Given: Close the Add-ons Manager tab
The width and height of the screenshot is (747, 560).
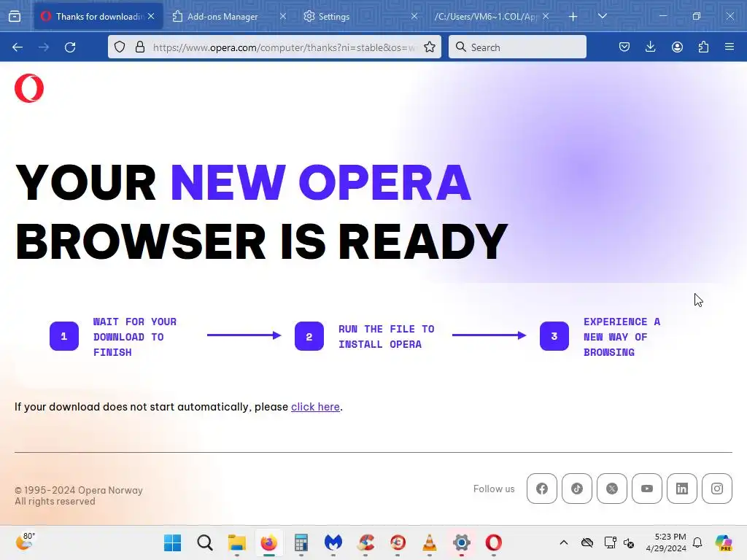Looking at the screenshot, I should coord(283,16).
